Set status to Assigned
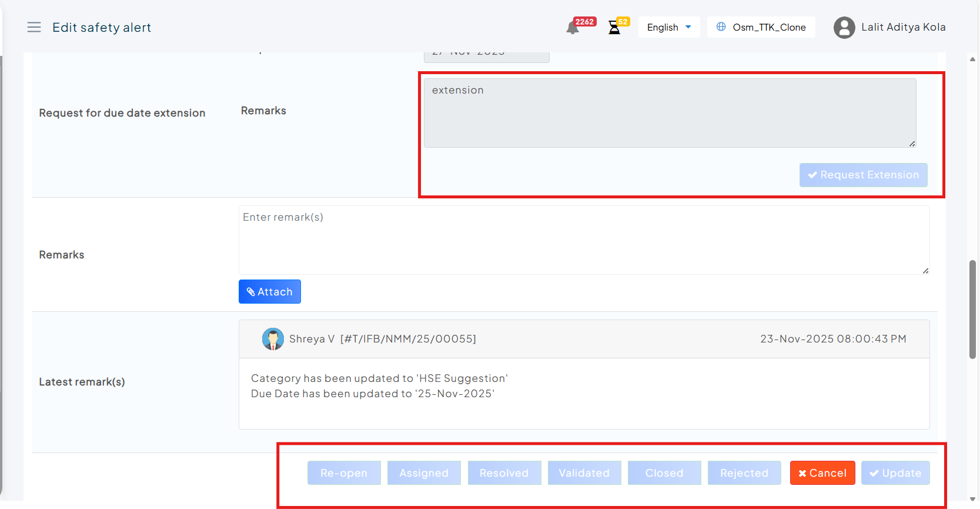The image size is (980, 509). (x=424, y=473)
